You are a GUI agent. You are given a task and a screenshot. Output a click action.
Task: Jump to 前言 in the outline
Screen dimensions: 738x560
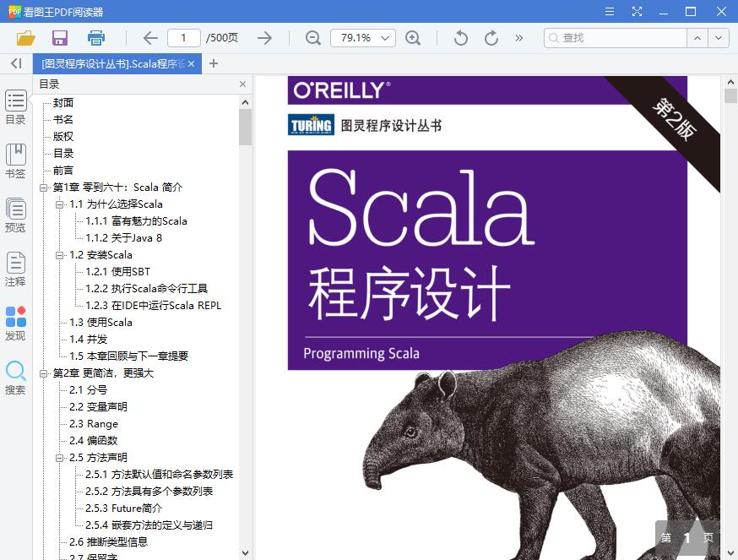[63, 171]
